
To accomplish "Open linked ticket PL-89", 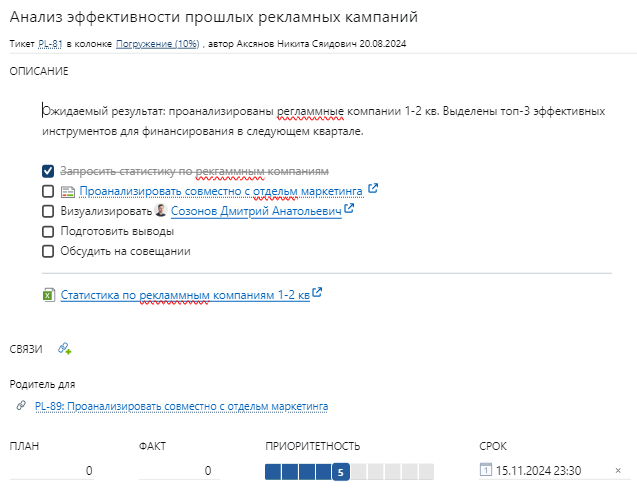I will tap(181, 406).
